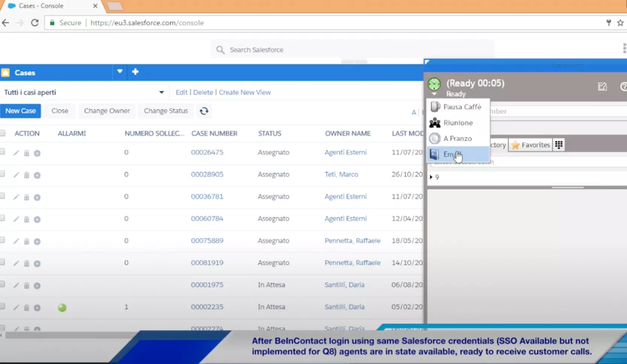Click the secure padlock icon
Screen dimensions: 627x364
coord(52,23)
